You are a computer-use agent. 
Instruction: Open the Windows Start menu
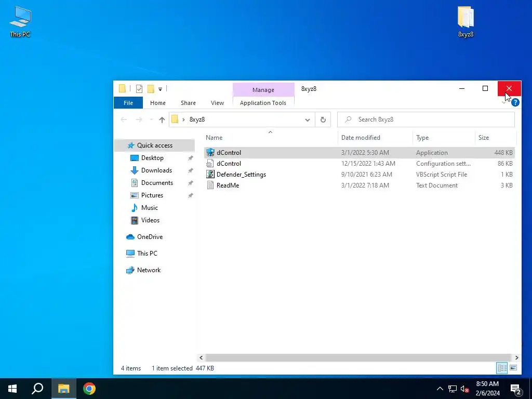(12, 389)
